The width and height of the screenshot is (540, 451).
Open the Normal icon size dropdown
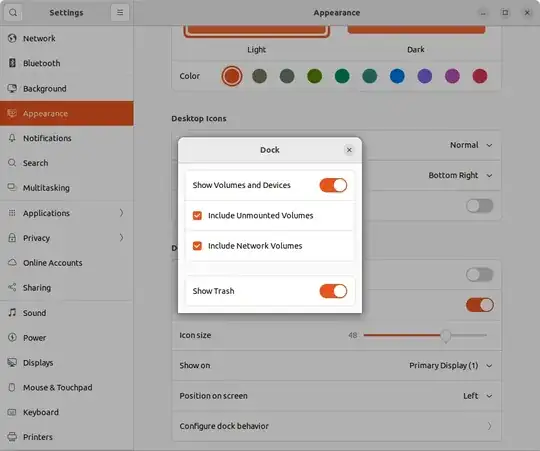point(471,145)
